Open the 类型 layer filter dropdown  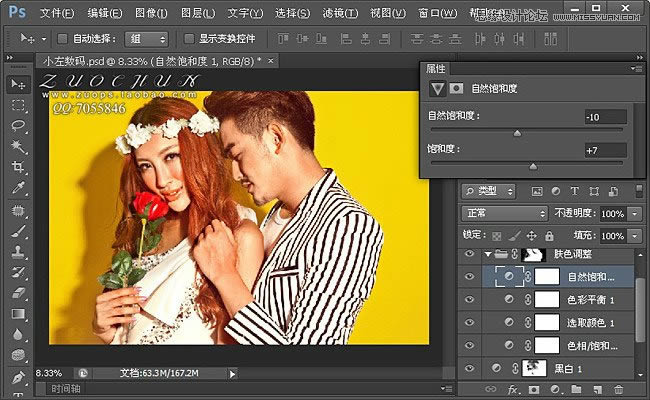489,191
